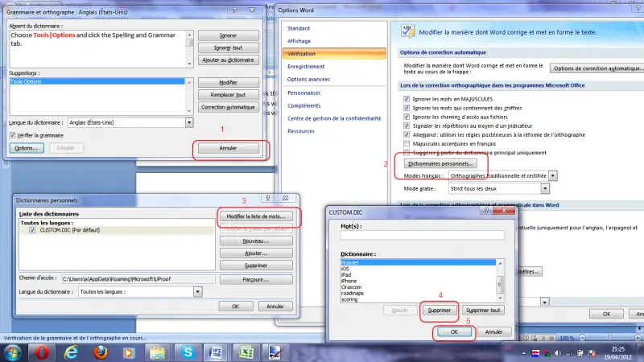
Task: Uncheck CUSTOM.DIC (Par défaut) dictionary
Action: tap(32, 230)
